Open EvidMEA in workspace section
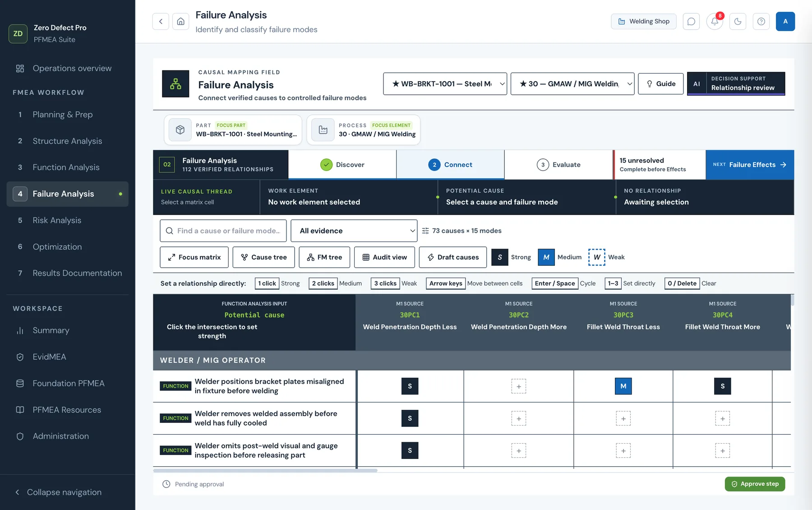The image size is (812, 510). [68, 357]
